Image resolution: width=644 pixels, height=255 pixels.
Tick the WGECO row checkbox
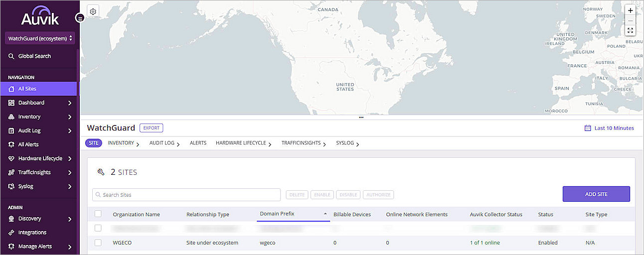tap(98, 243)
